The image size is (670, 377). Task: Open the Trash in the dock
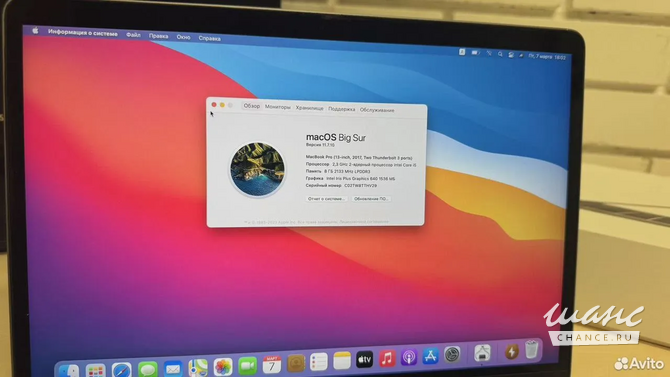tap(532, 349)
